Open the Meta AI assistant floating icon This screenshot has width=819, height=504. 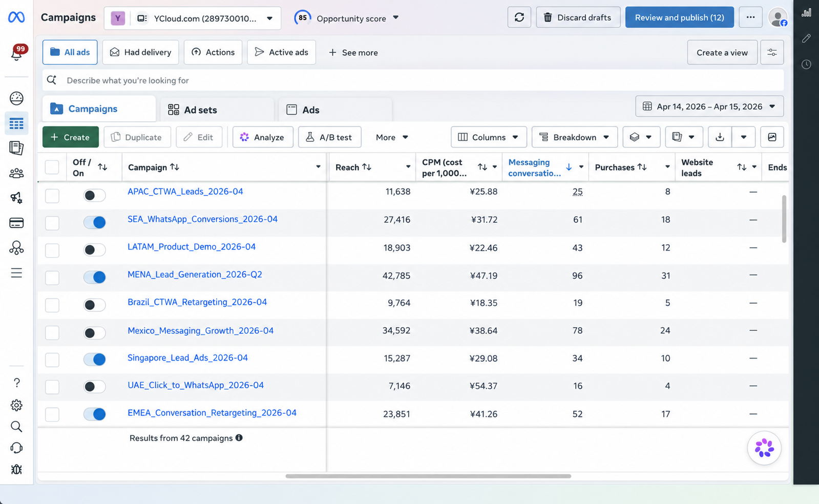pos(764,448)
